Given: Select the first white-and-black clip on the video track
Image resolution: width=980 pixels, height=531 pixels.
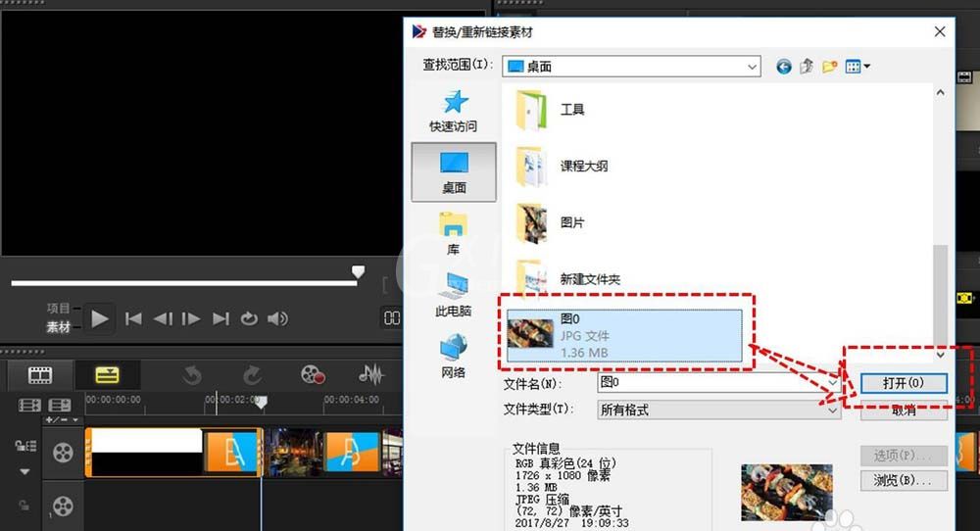Looking at the screenshot, I should [x=147, y=453].
